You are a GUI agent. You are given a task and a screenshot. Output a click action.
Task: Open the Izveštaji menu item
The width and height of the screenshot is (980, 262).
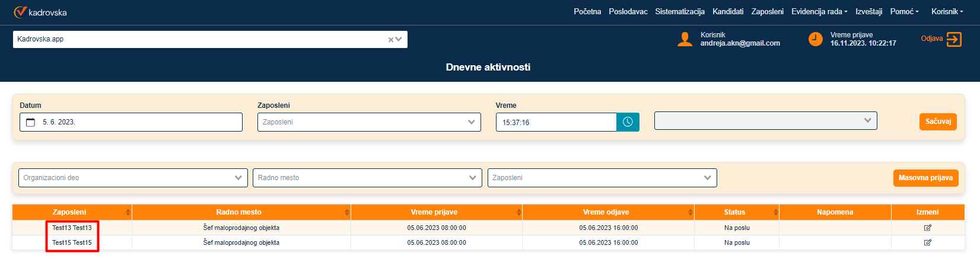pos(868,12)
